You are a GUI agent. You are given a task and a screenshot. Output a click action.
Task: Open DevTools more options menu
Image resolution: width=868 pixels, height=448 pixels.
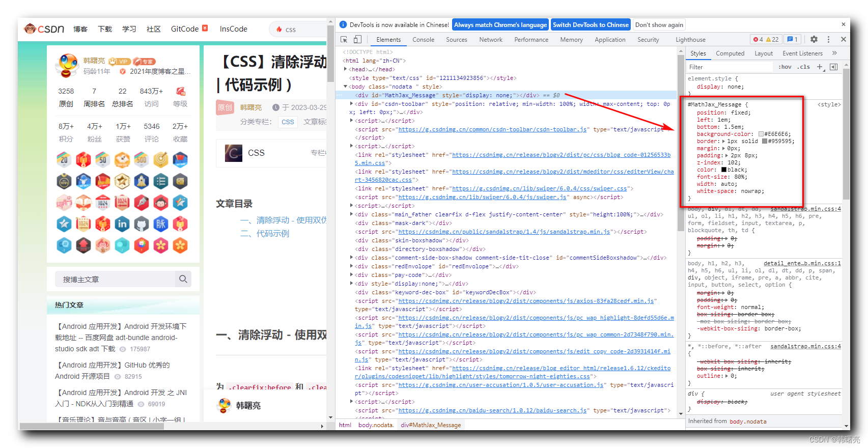(828, 39)
